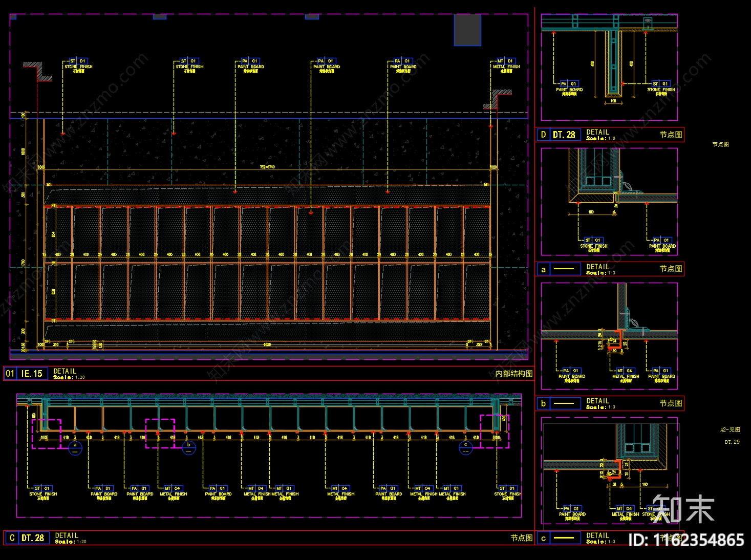Select "MT 04 METAL FINISH" tag in detail b
751x560 pixels.
(x=626, y=375)
